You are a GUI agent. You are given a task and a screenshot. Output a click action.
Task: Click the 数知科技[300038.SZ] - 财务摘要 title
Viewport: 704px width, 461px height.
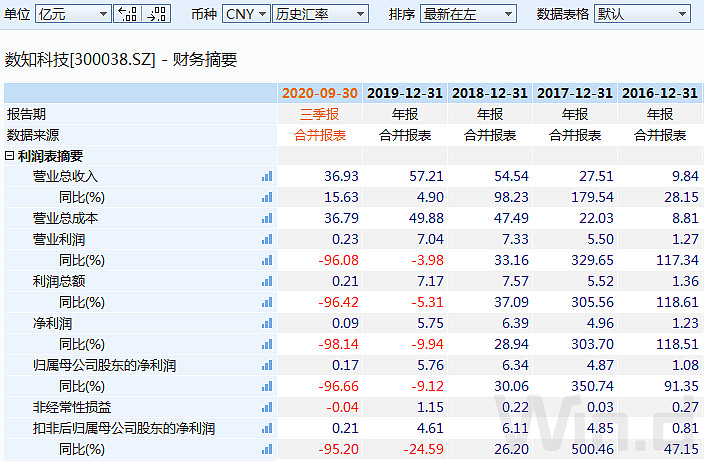click(121, 59)
